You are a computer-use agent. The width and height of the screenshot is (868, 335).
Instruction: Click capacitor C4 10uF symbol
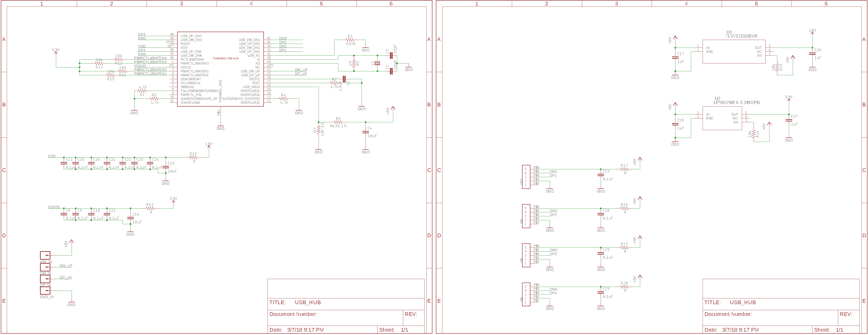tap(366, 132)
